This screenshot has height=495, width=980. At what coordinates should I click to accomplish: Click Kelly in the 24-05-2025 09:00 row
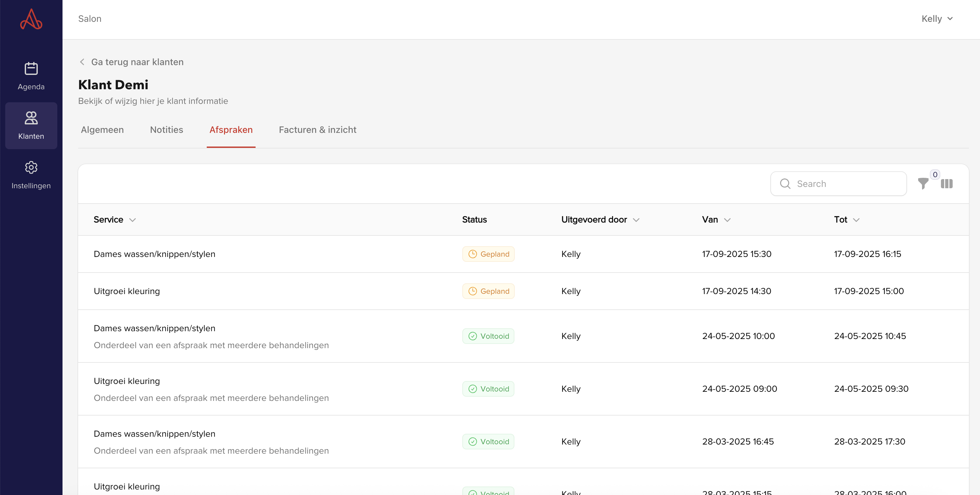coord(571,389)
